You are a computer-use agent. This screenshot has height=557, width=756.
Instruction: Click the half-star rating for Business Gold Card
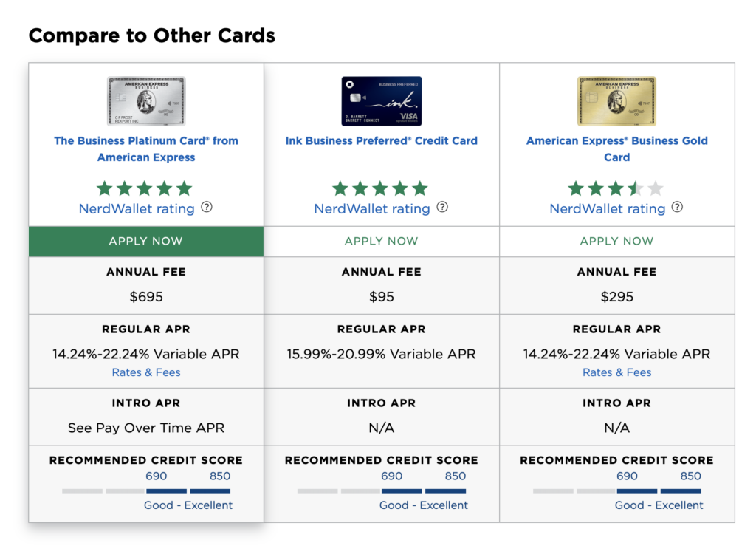click(616, 187)
